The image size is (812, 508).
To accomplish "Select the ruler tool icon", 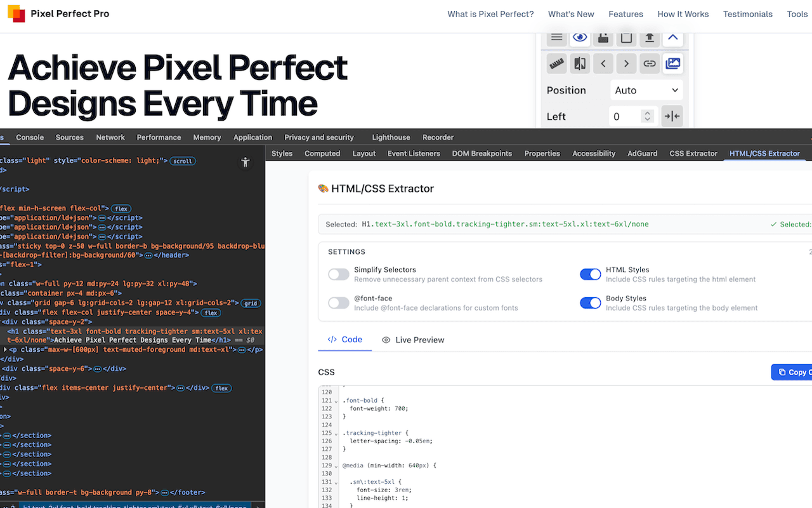I will [x=557, y=63].
